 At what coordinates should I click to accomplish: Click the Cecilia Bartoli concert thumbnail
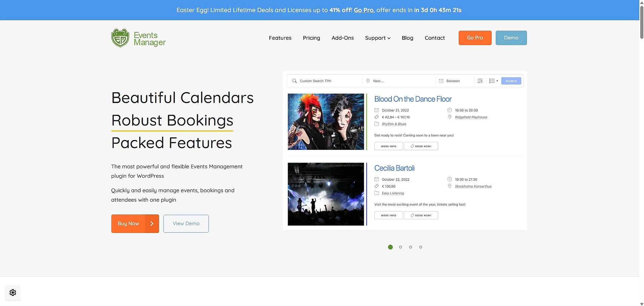point(326,194)
